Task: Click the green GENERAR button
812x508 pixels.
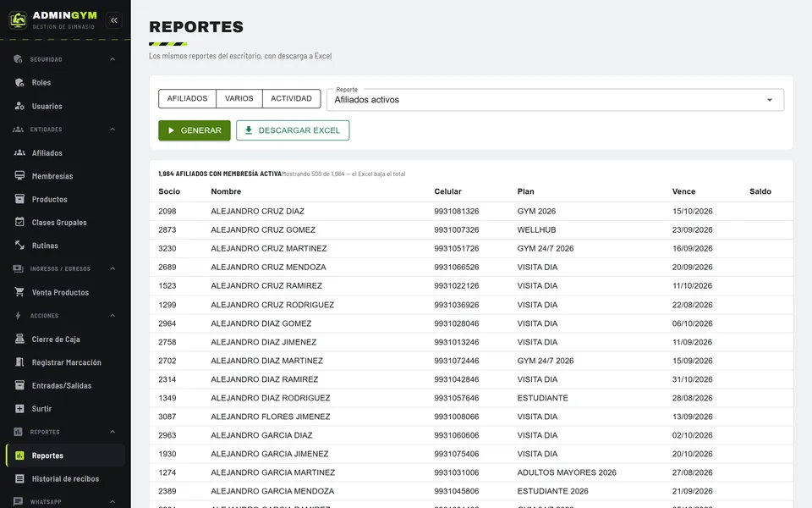Action: click(x=195, y=130)
